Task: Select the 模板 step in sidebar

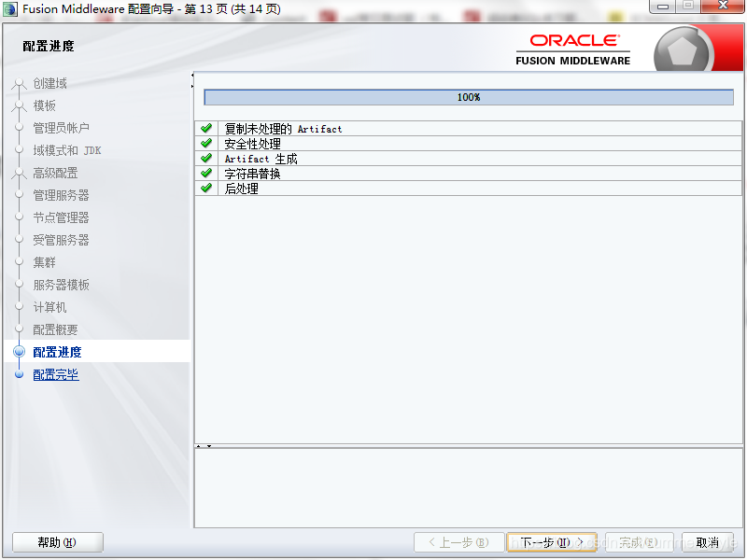Action: coord(44,105)
